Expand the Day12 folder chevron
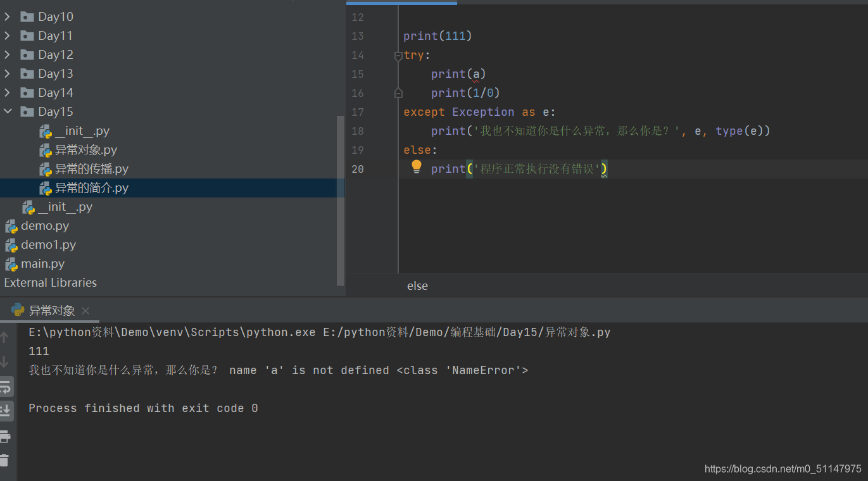 pos(8,55)
